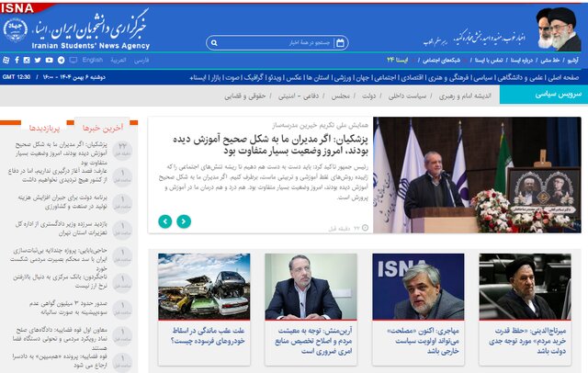
Task: Open ISNA's Facebook page icon
Action: click(x=17, y=60)
